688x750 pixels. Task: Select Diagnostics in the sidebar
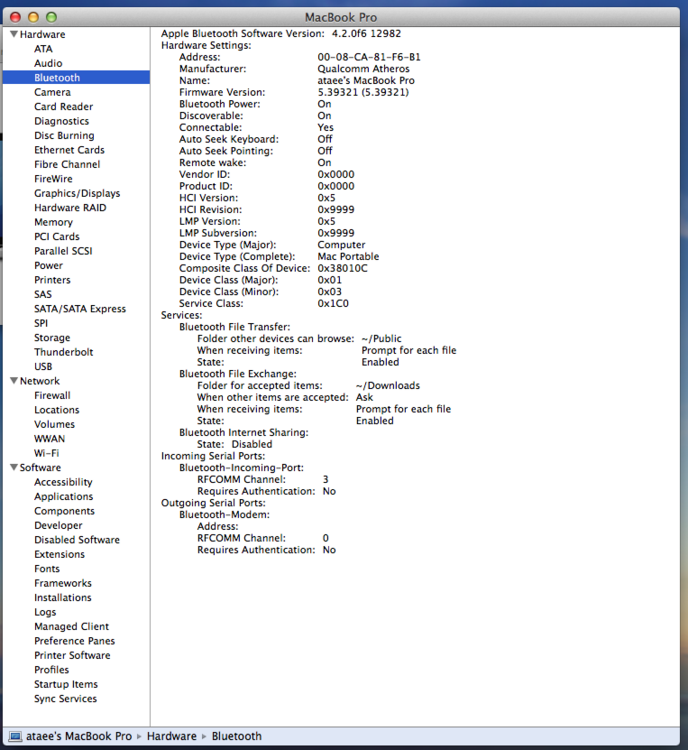click(61, 121)
